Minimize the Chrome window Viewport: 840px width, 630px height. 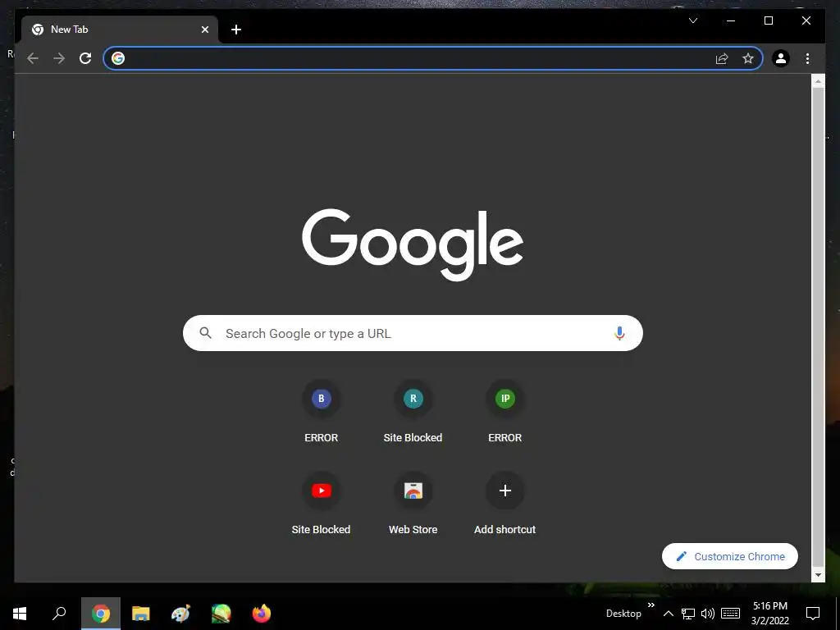731,21
